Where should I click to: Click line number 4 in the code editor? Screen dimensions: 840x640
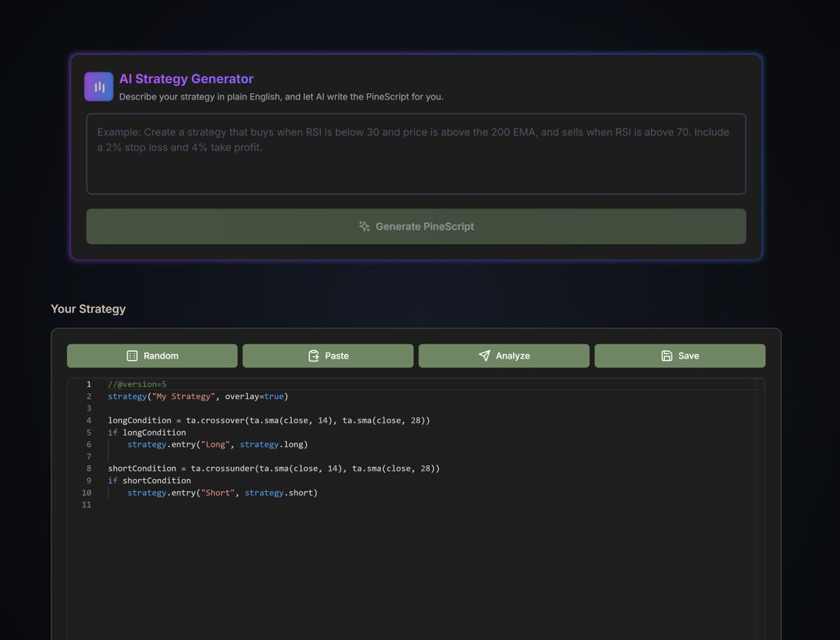tap(87, 420)
